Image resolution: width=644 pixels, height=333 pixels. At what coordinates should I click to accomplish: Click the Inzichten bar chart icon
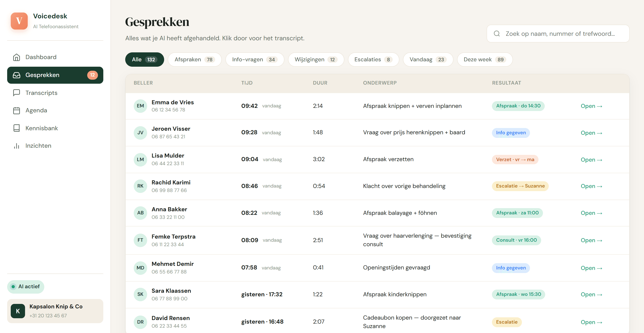17,146
